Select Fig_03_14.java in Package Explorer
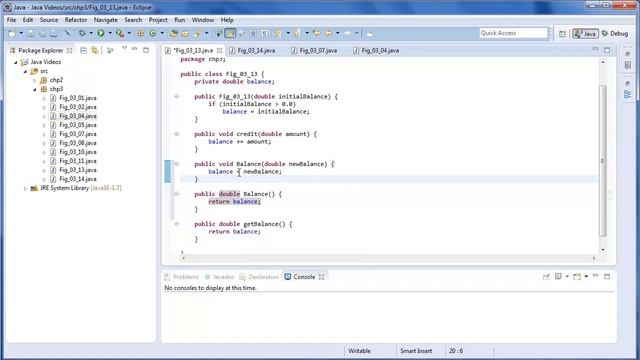640x360 pixels. [78, 179]
